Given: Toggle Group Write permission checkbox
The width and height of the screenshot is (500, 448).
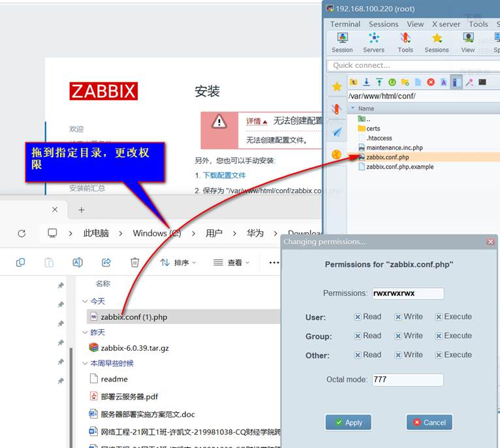Looking at the screenshot, I should coord(398,336).
